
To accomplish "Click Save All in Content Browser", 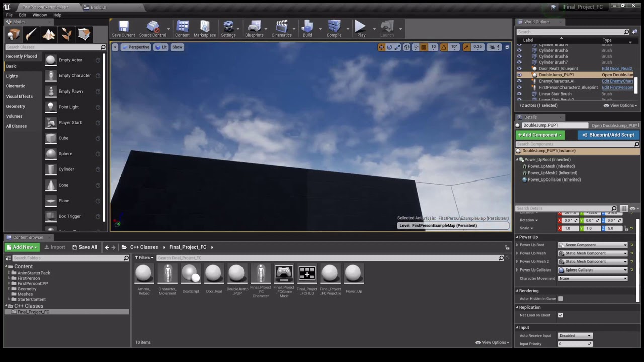I will (85, 247).
